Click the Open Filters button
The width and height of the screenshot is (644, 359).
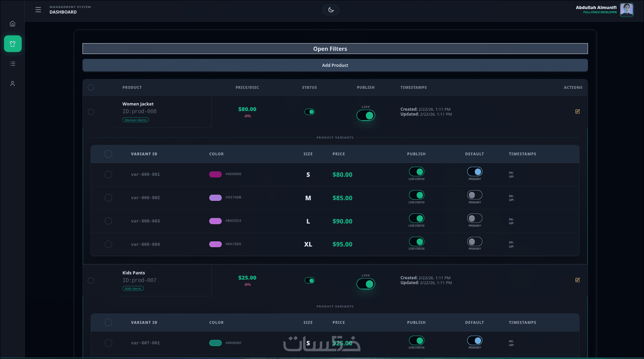pyautogui.click(x=335, y=49)
